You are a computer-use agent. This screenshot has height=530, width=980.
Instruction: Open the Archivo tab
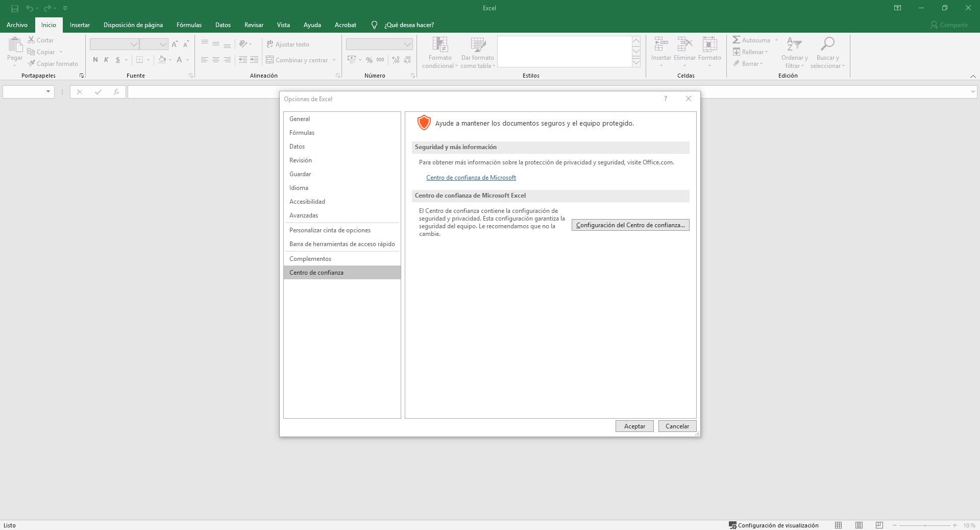tap(17, 25)
